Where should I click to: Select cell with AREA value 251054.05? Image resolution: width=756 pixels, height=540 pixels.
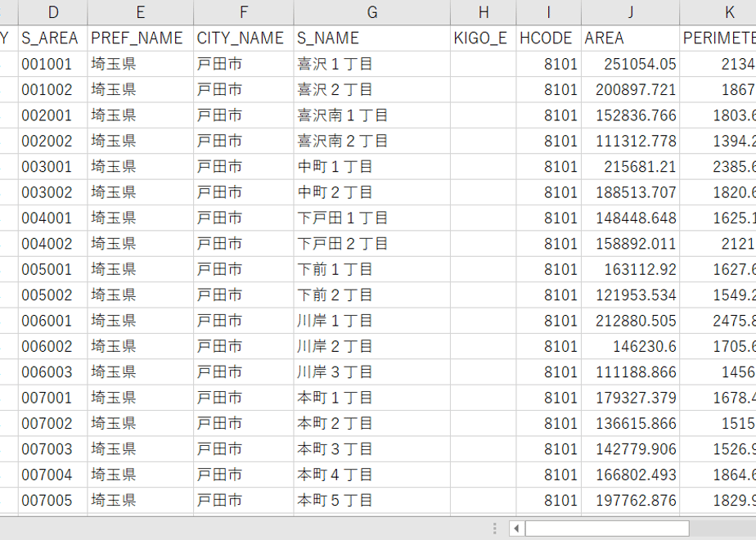point(630,64)
